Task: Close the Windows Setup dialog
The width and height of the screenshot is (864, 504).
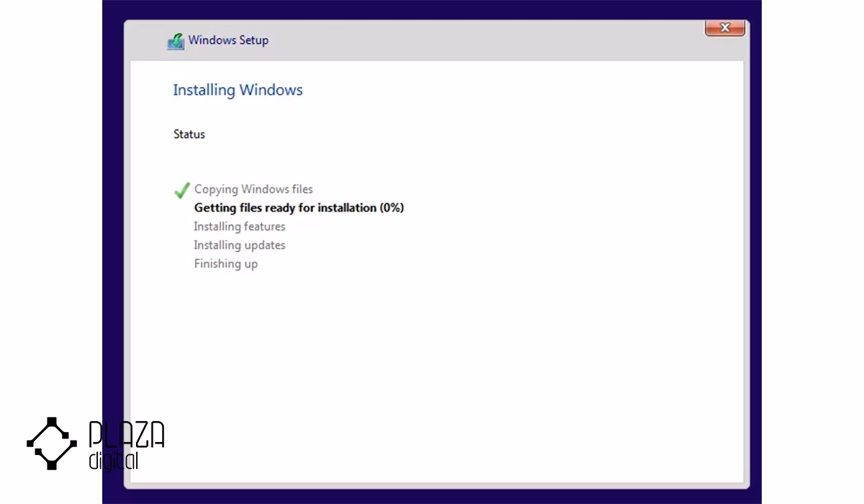Action: (724, 28)
